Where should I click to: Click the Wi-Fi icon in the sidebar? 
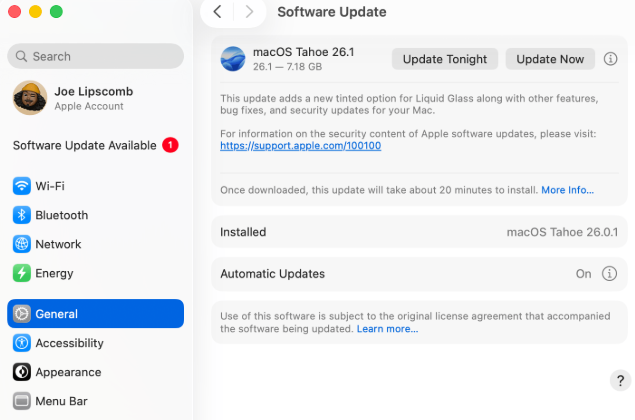[x=21, y=186]
